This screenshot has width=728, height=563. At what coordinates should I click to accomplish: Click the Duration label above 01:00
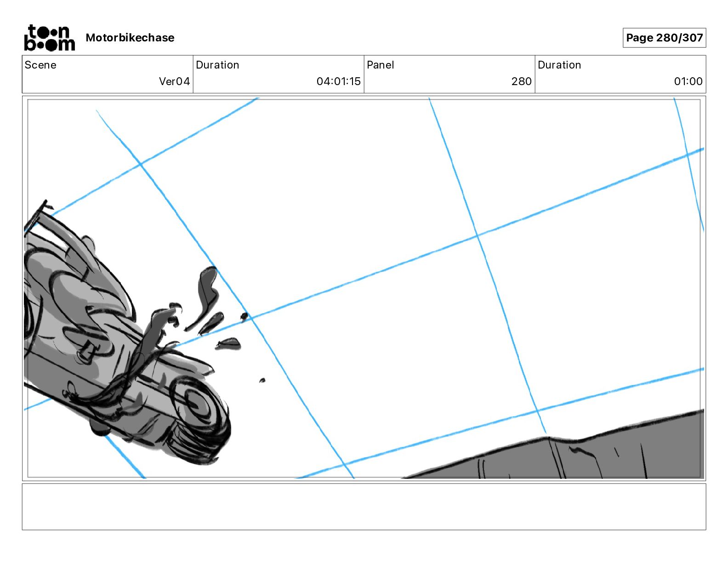coord(559,65)
